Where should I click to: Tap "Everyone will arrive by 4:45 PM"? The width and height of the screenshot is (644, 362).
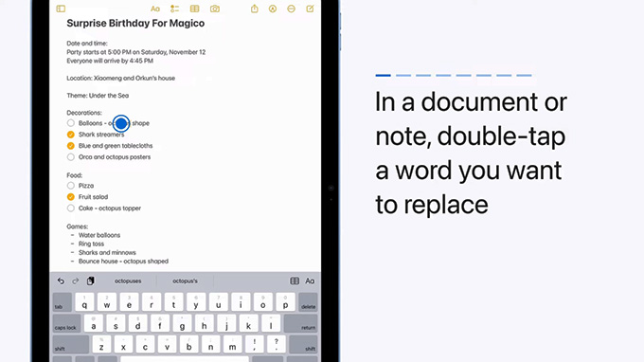[110, 61]
